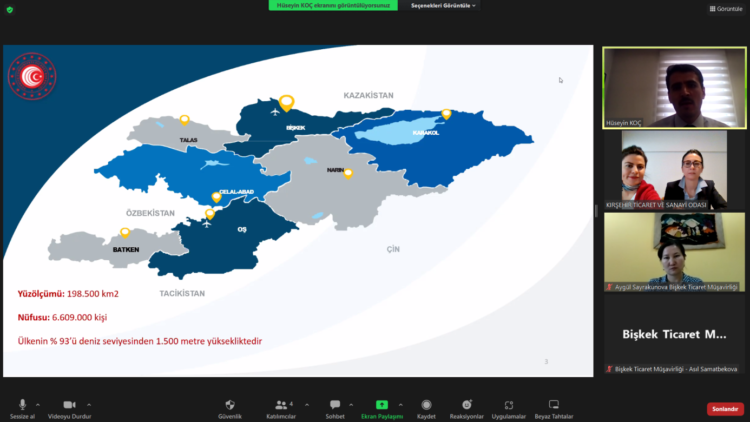This screenshot has width=750, height=422.
Task: Click the green encryption shield icon
Action: (x=10, y=10)
